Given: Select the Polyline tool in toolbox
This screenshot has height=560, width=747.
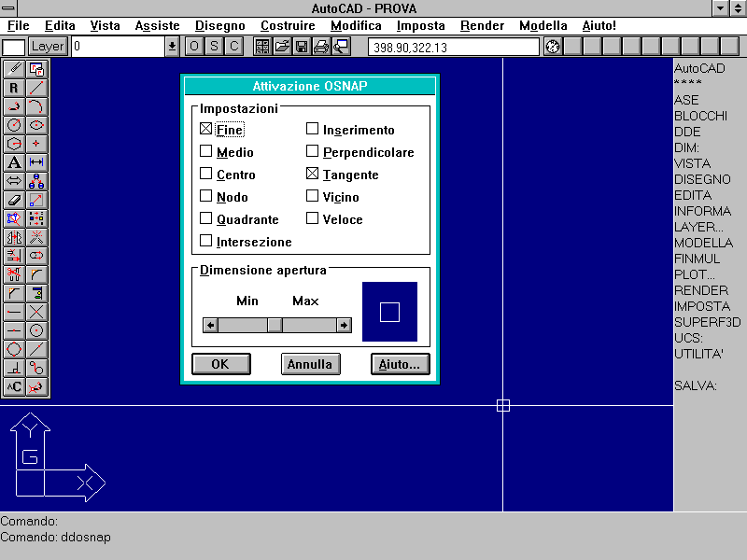Looking at the screenshot, I should 14,106.
